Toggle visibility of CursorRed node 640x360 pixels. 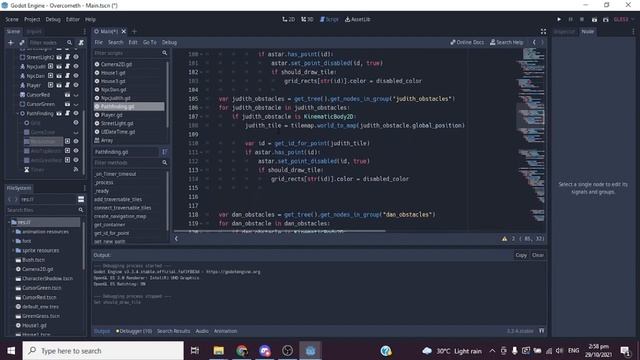pos(76,95)
